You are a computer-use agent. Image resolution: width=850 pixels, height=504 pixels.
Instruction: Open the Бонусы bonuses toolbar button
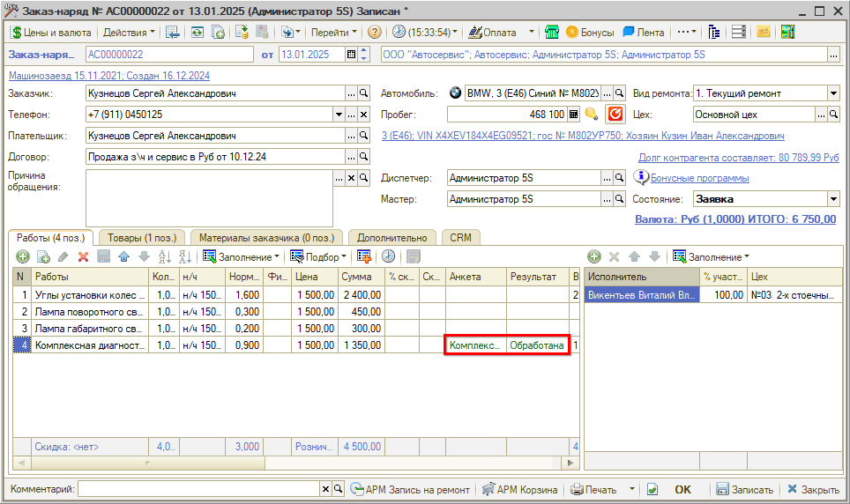click(x=590, y=33)
